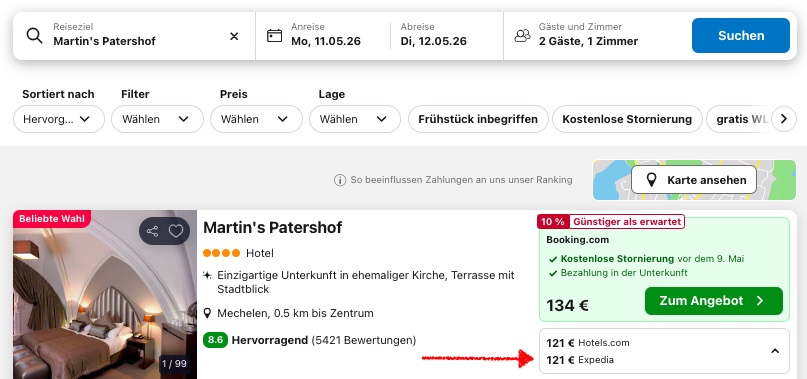Image resolution: width=807 pixels, height=379 pixels.
Task: Click Mechelen, 0.5 km bis Zentrum text
Action: 295,313
